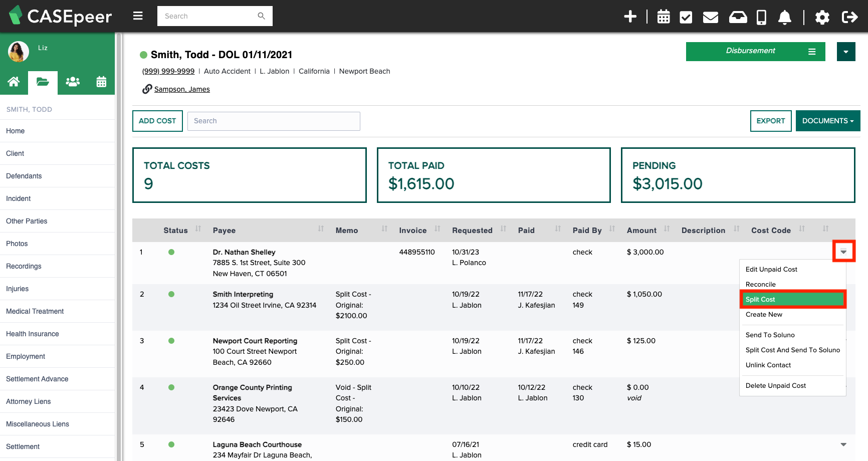Open the green caret dropdown near Disbursement

[x=845, y=52]
